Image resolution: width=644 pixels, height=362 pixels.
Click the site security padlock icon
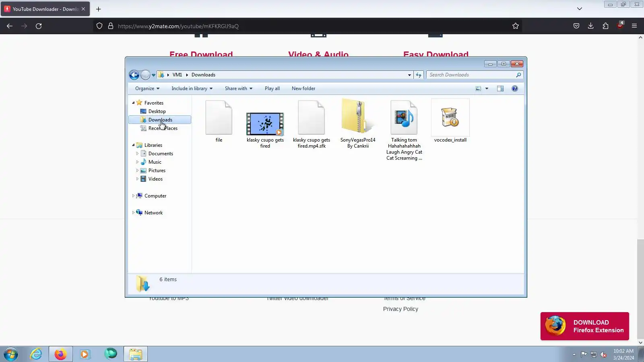[x=111, y=26]
